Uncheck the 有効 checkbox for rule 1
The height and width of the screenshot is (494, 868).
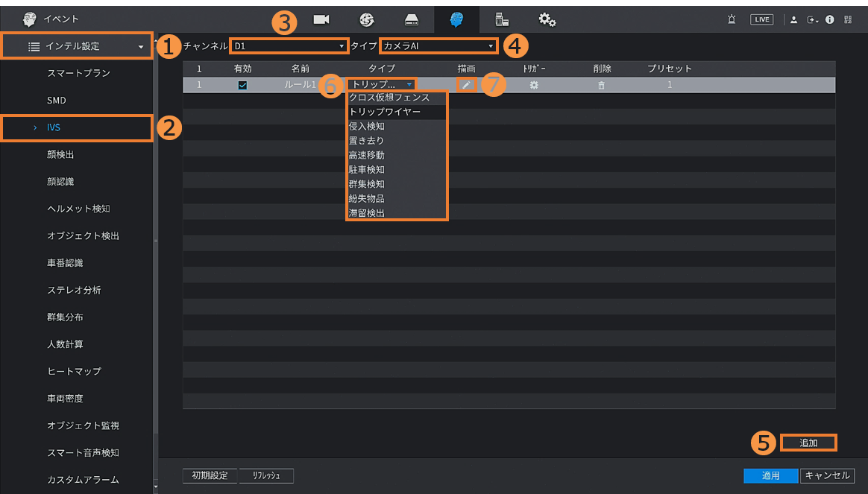coord(242,85)
